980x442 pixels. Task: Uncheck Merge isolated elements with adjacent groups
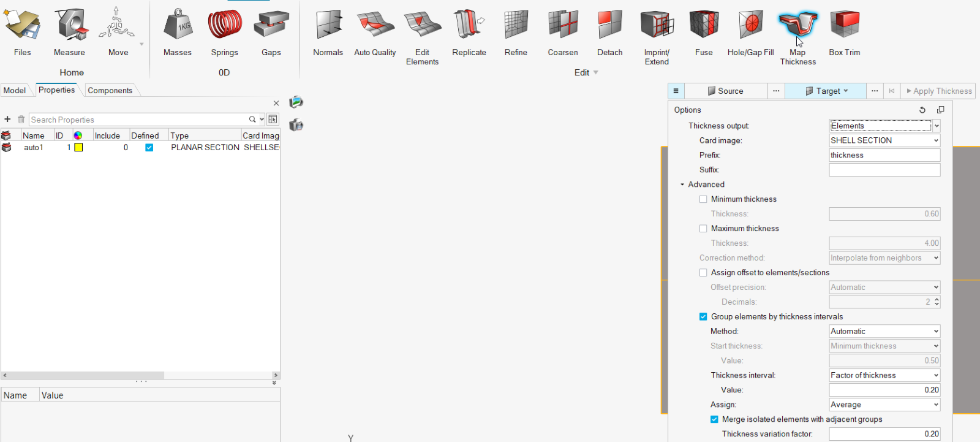(x=714, y=419)
